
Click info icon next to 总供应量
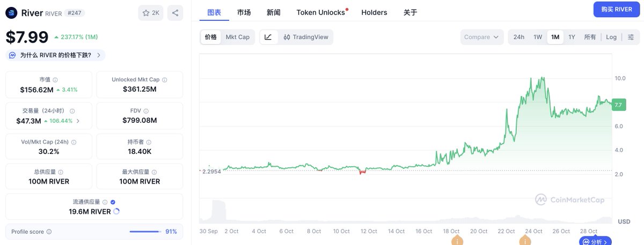pos(61,172)
